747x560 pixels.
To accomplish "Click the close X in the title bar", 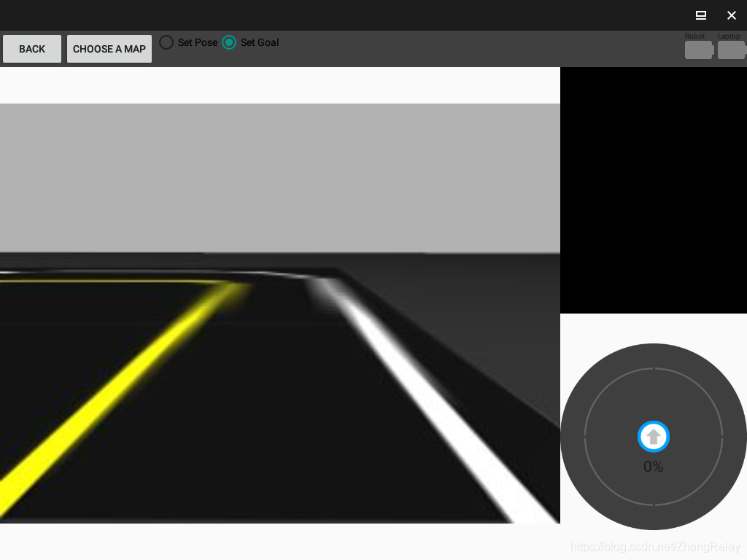I will [732, 15].
